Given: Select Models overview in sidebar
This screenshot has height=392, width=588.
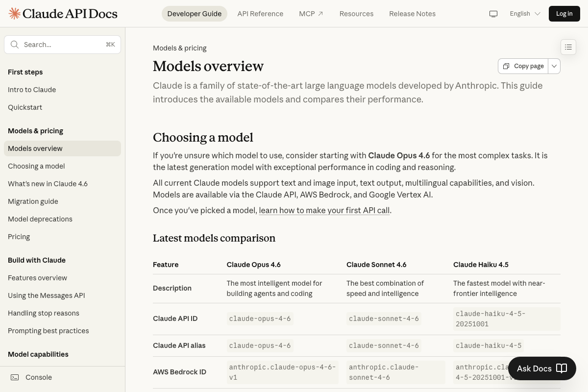Looking at the screenshot, I should click(x=62, y=148).
